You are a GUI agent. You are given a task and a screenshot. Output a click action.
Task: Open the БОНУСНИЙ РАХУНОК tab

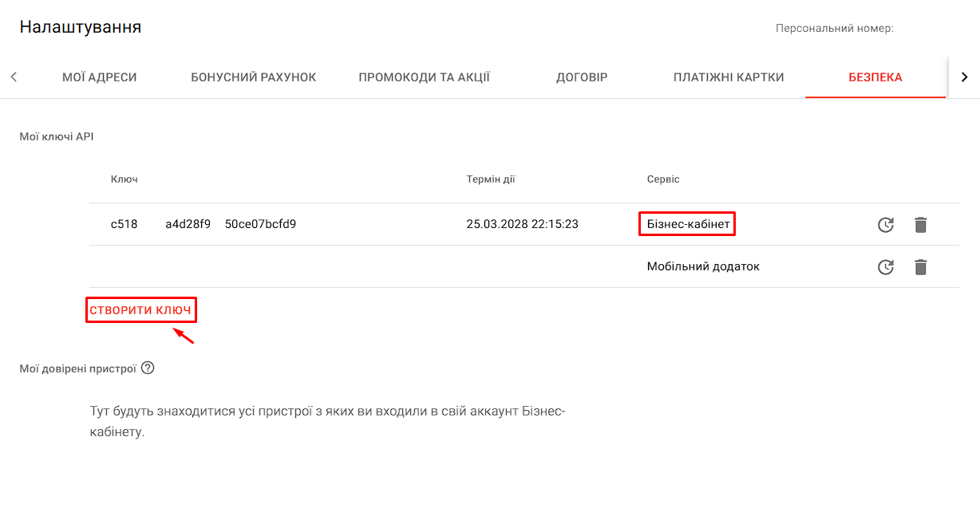click(253, 77)
